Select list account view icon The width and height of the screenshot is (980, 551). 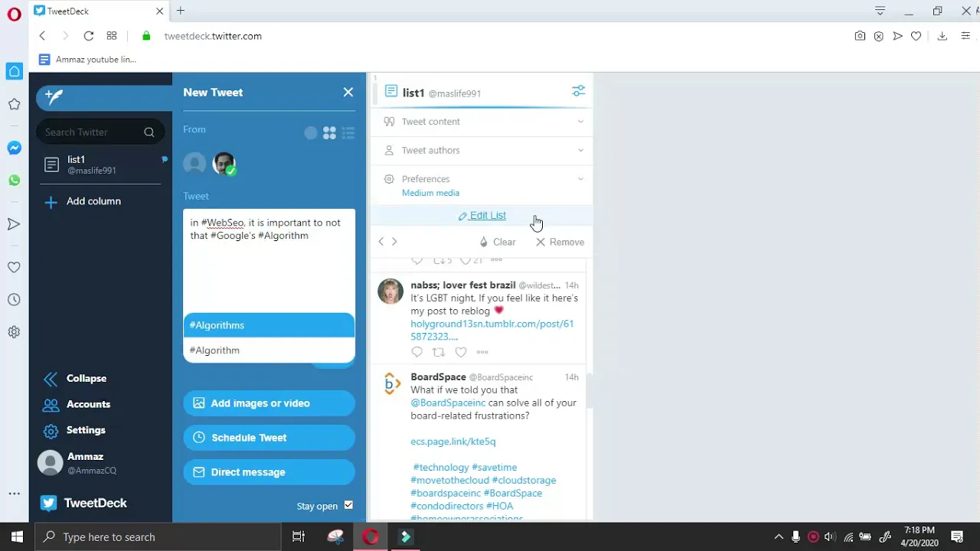pyautogui.click(x=348, y=133)
